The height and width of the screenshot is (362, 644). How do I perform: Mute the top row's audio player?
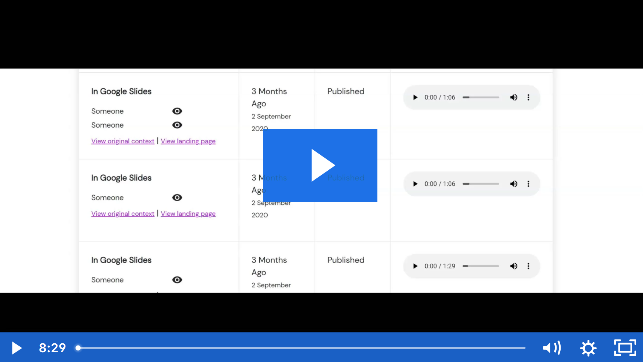pyautogui.click(x=514, y=98)
